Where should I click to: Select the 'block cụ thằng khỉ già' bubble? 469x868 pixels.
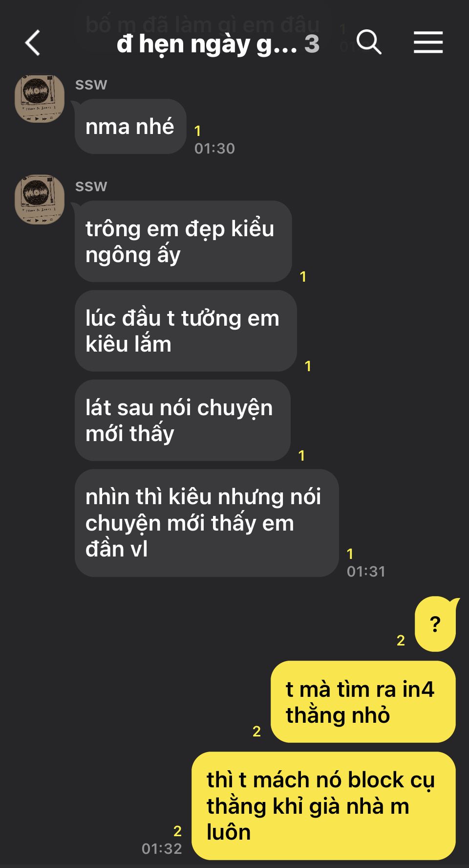(x=323, y=806)
